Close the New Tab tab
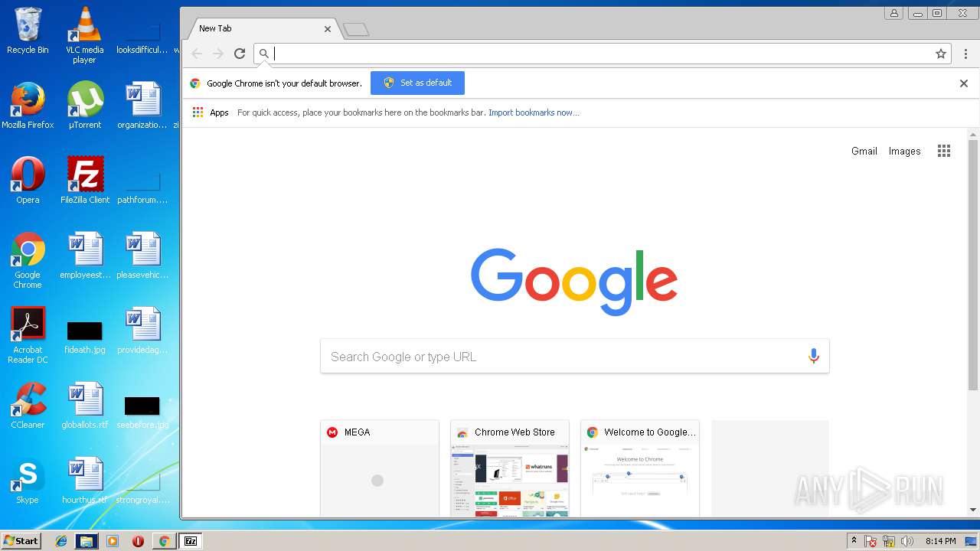This screenshot has height=551, width=980. point(328,29)
